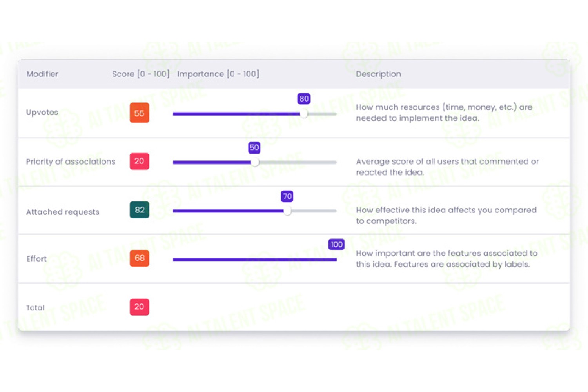Image resolution: width=588 pixels, height=392 pixels.
Task: Select the orange 55 Upvotes score badge
Action: [140, 113]
